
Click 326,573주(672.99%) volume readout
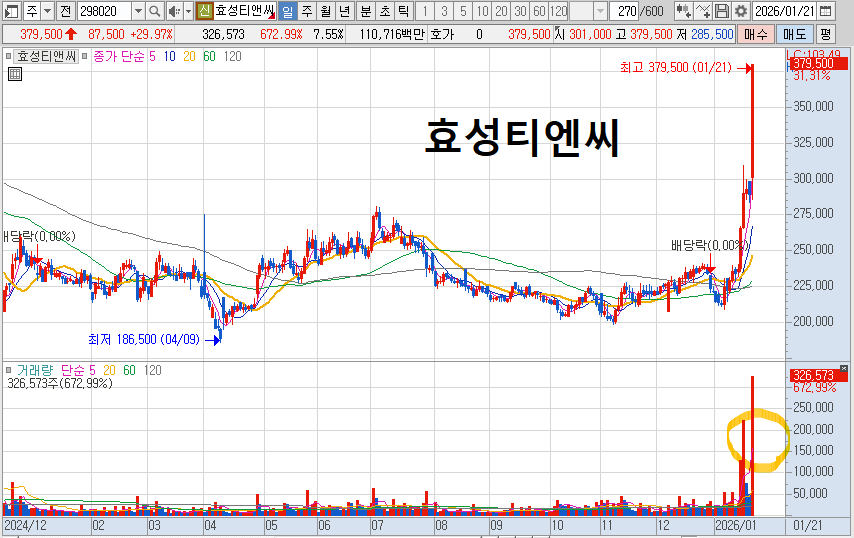[x=60, y=383]
